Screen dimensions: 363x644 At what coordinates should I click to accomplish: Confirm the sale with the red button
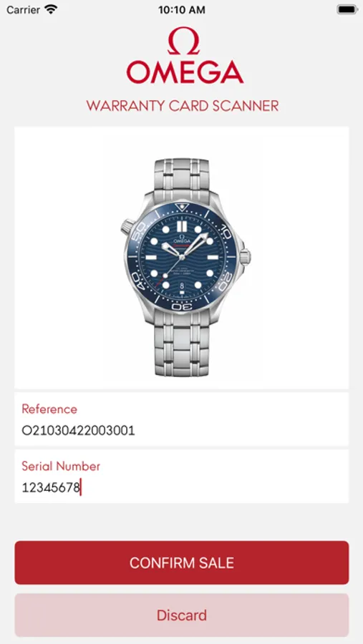click(182, 562)
